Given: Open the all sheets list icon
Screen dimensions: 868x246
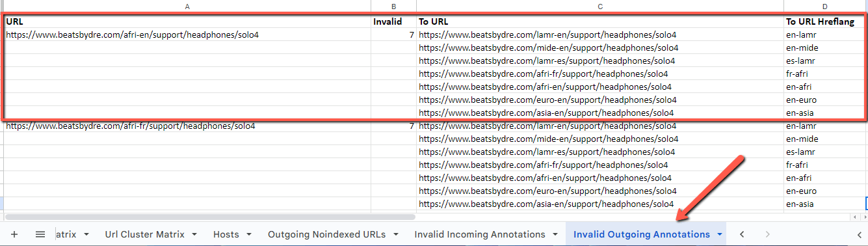Looking at the screenshot, I should [40, 234].
